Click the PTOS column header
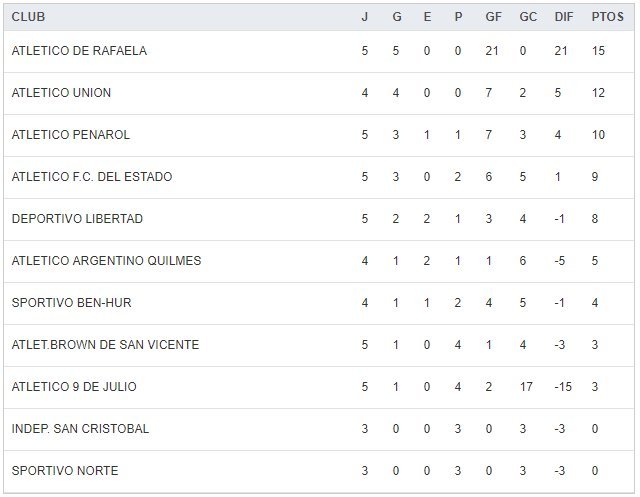The image size is (640, 497). [607, 17]
